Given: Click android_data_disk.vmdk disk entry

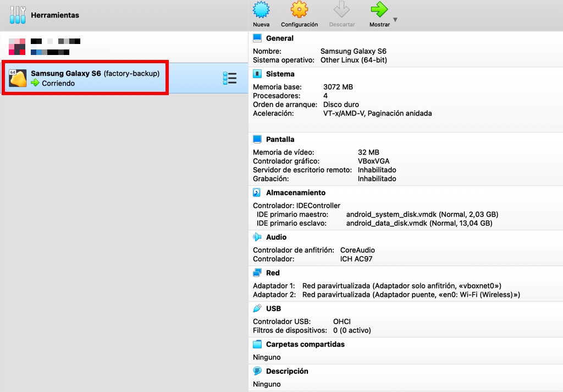Looking at the screenshot, I should click(419, 223).
